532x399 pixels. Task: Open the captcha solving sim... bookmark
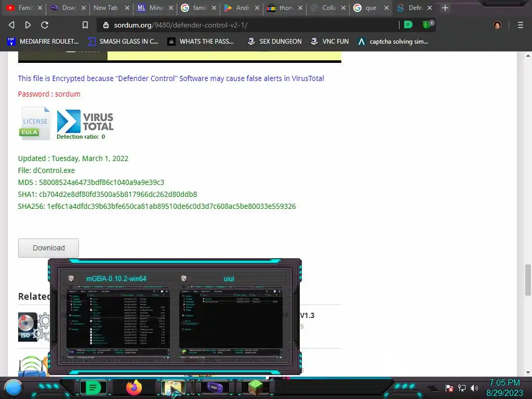393,42
